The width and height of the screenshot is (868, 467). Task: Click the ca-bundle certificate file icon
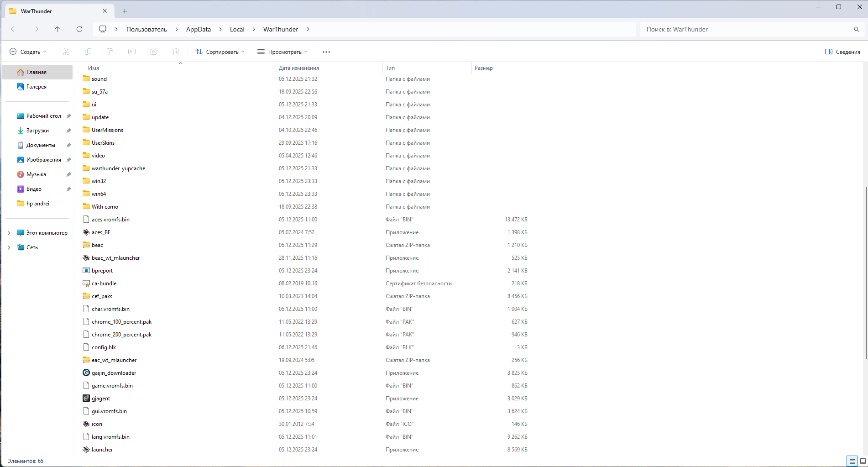(86, 283)
